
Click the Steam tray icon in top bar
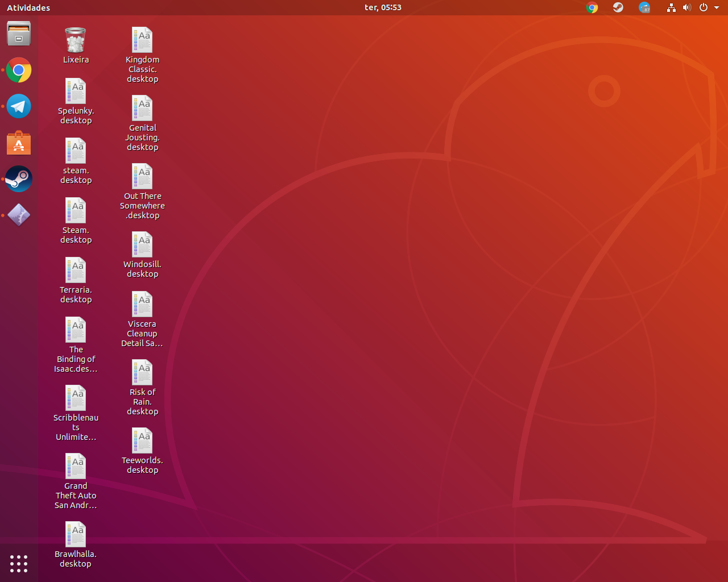coord(618,7)
